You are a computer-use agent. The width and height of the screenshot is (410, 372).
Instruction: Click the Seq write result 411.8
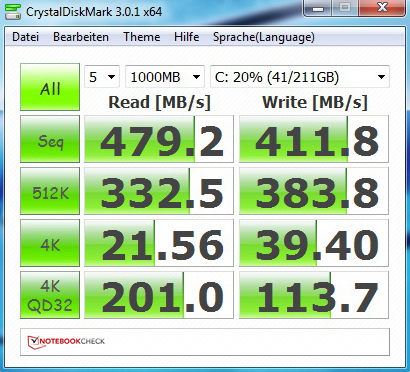point(314,139)
